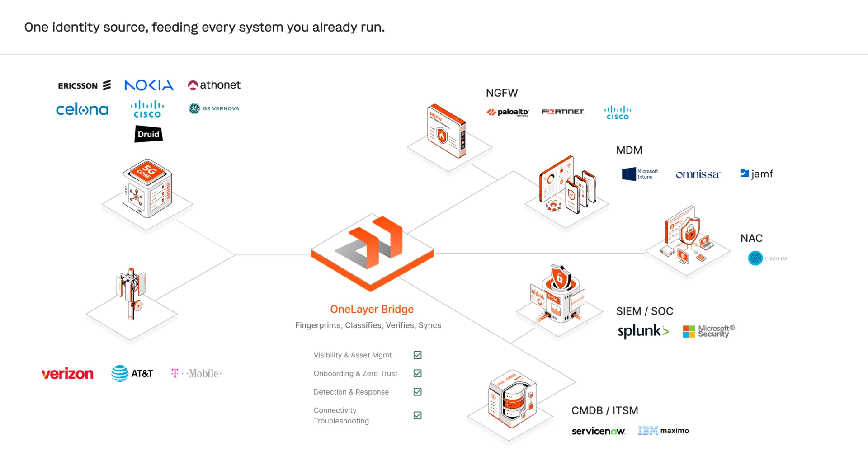Click the ServiceNow logo
This screenshot has height=470, width=868.
coord(599,431)
